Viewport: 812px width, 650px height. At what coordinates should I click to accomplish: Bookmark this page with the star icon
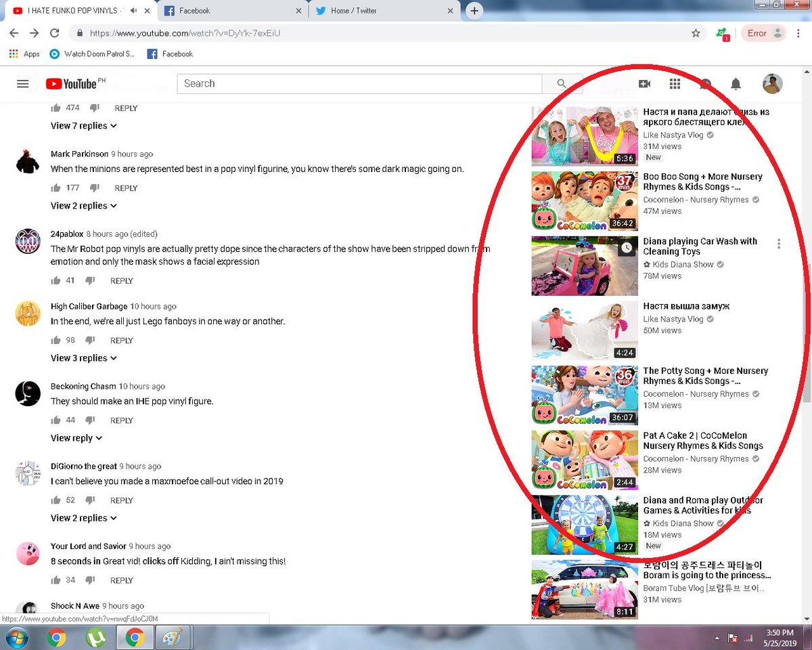696,33
